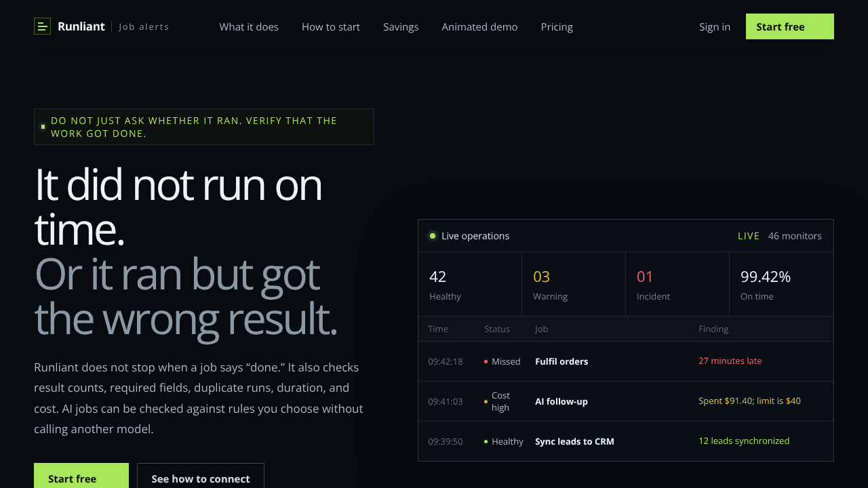Click the Time column header
This screenshot has height=488, width=868.
click(438, 329)
